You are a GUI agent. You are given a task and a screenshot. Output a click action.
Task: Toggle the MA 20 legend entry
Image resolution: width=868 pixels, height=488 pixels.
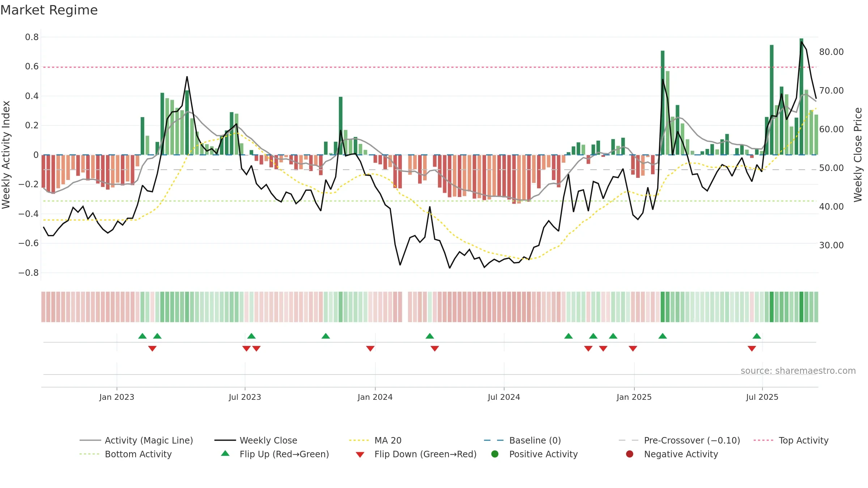pyautogui.click(x=375, y=440)
